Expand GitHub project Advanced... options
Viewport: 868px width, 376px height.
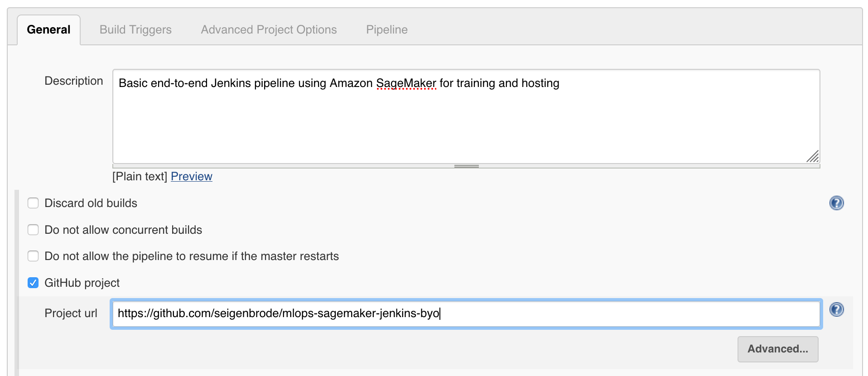[x=777, y=349]
